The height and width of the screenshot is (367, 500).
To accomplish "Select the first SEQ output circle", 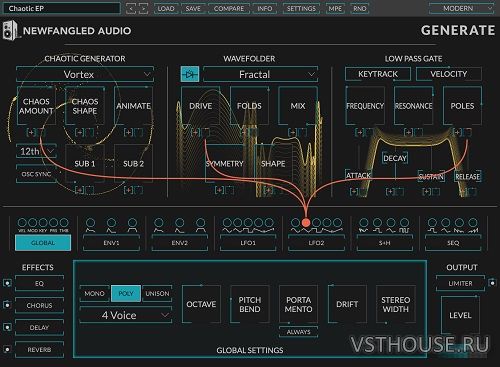I will click(432, 222).
